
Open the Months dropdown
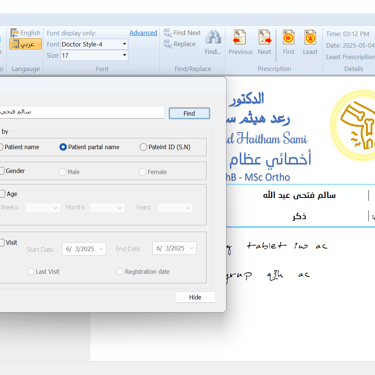pos(107,207)
